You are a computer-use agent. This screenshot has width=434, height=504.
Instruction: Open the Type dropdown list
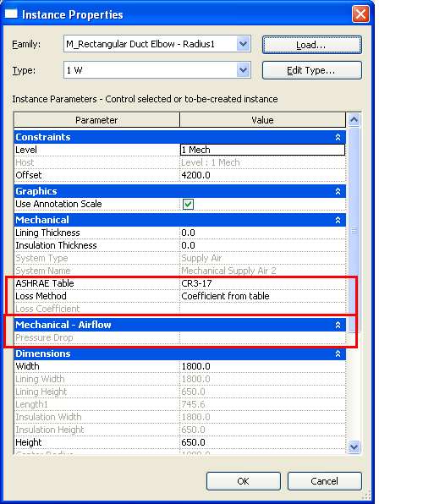pos(244,70)
